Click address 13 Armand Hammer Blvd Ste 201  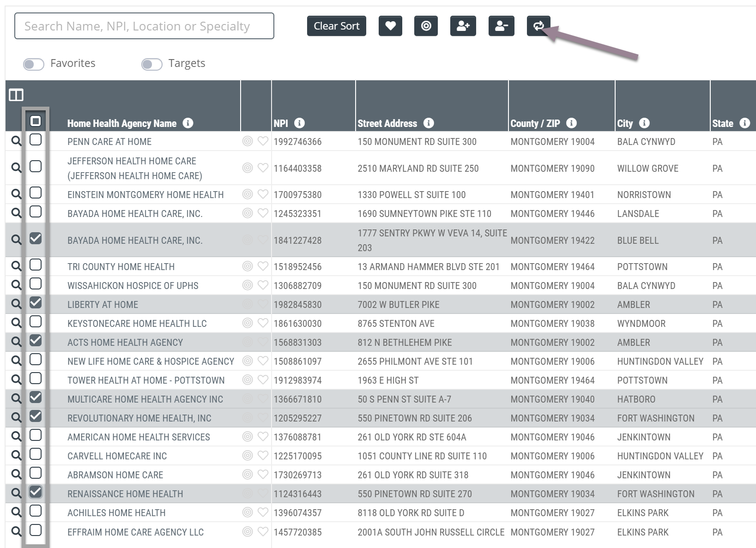pos(429,267)
